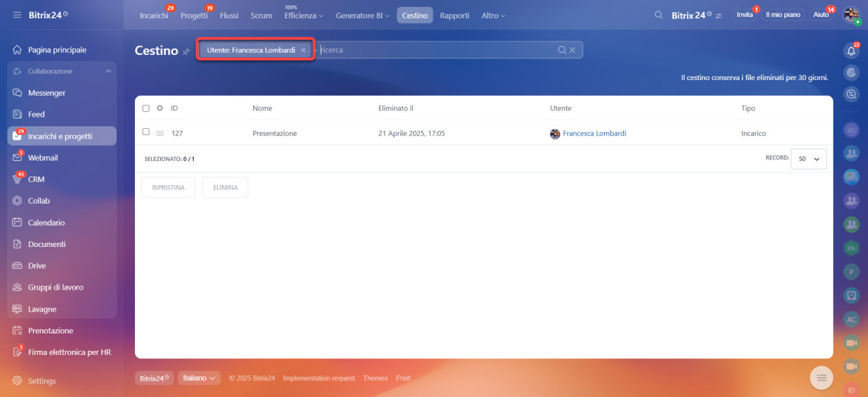This screenshot has width=868, height=397.
Task: Open the Altro dropdown menu
Action: (493, 16)
